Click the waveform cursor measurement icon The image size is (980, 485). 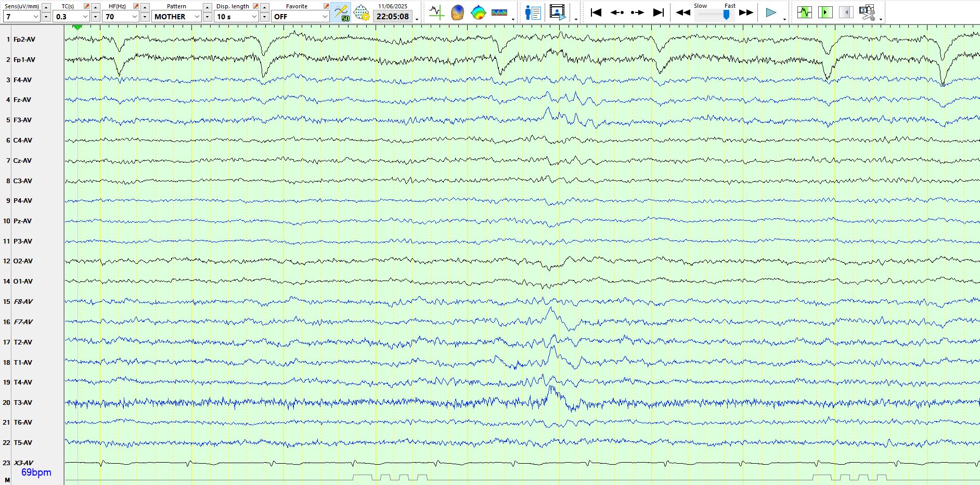(436, 12)
